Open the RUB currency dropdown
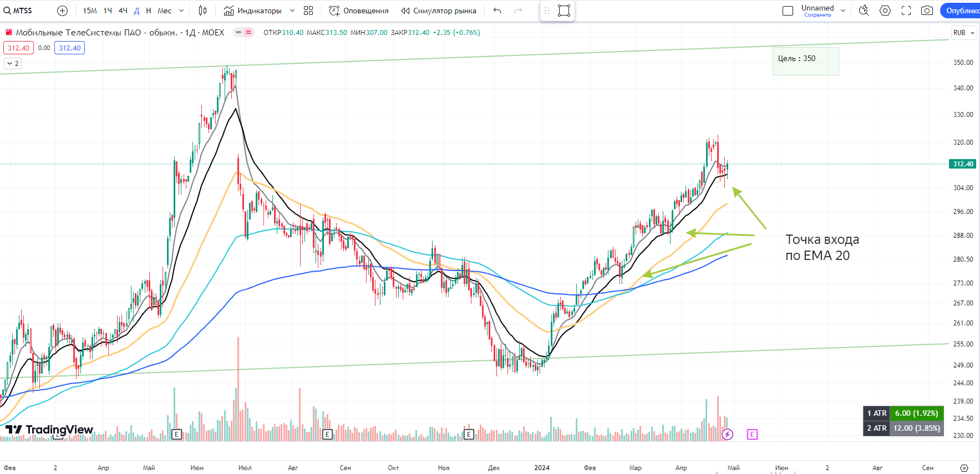This screenshot has width=980, height=474. point(964,33)
